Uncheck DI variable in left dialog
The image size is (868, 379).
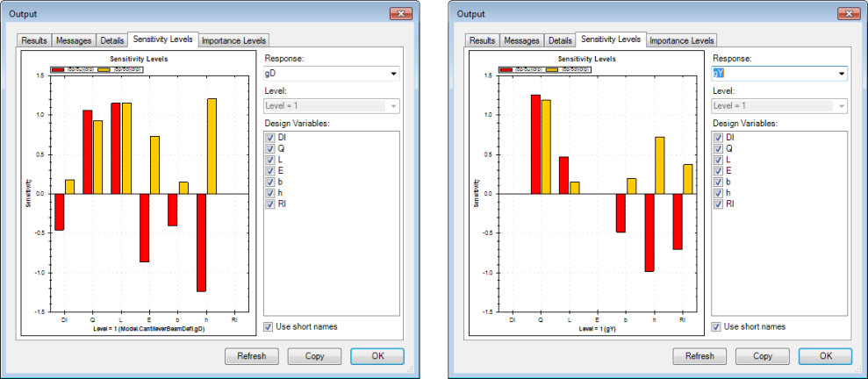(270, 139)
